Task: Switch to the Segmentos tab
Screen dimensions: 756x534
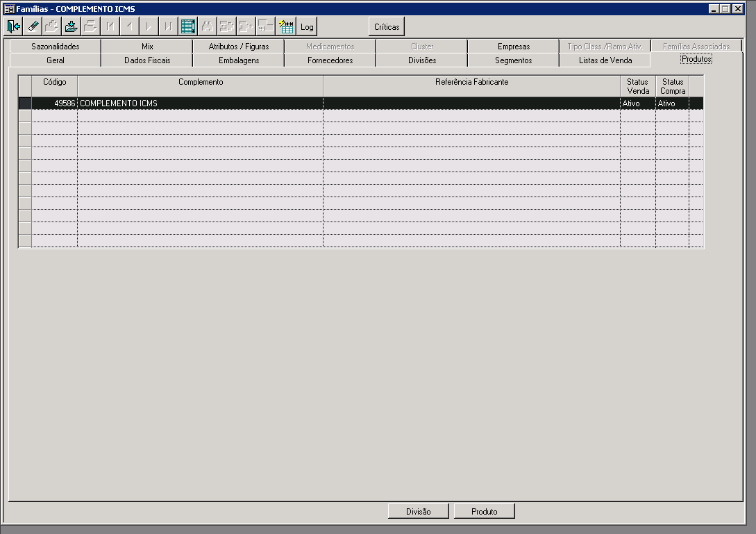Action: point(514,60)
